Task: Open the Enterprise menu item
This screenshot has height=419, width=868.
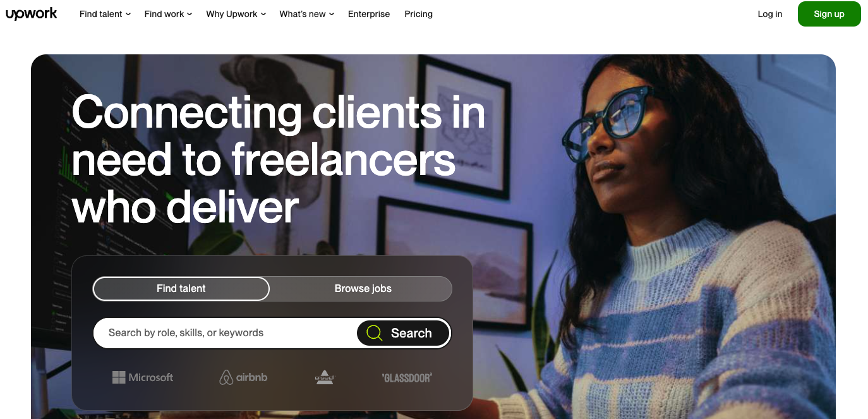Action: (369, 14)
